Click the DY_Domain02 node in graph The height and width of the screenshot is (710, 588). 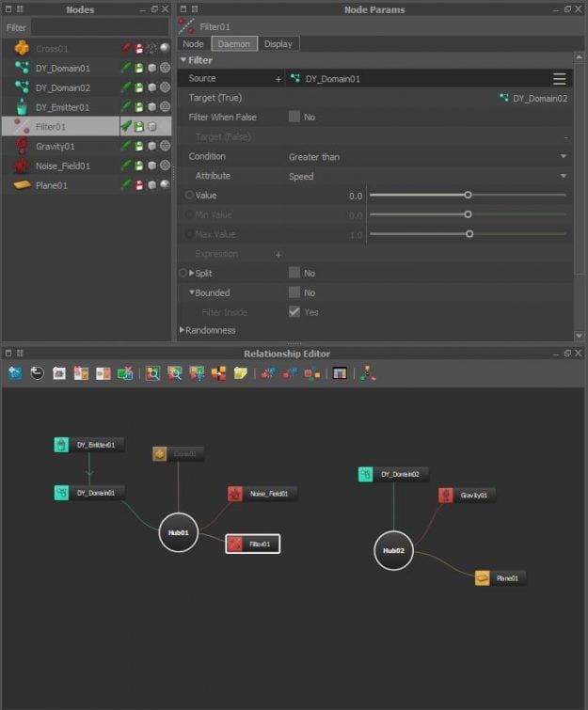coord(392,474)
